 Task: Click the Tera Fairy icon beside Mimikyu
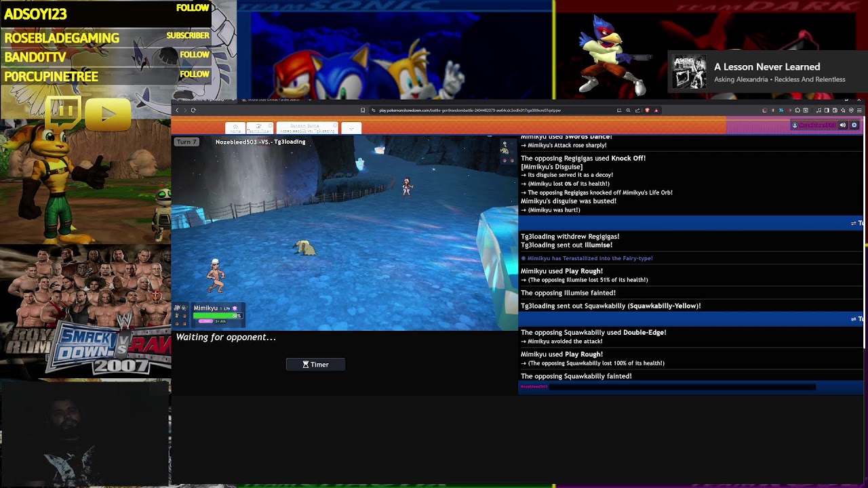(x=235, y=308)
